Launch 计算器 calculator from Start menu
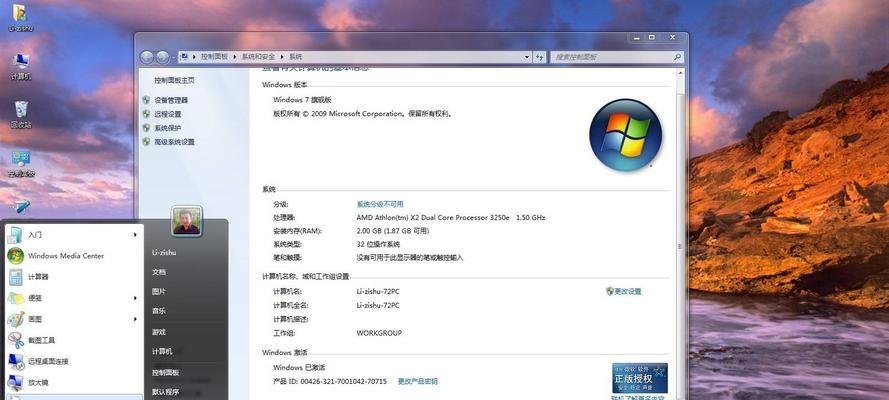This screenshot has width=889, height=400. tap(74, 276)
